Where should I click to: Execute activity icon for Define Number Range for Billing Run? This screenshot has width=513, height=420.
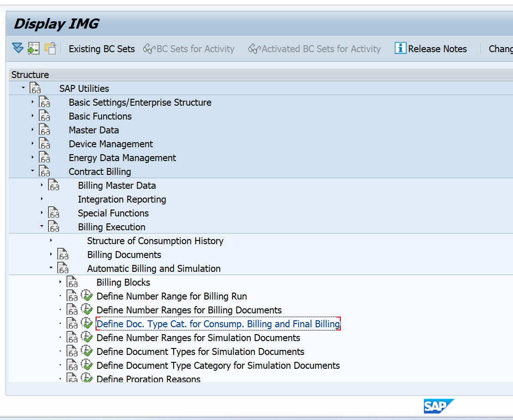[x=87, y=296]
